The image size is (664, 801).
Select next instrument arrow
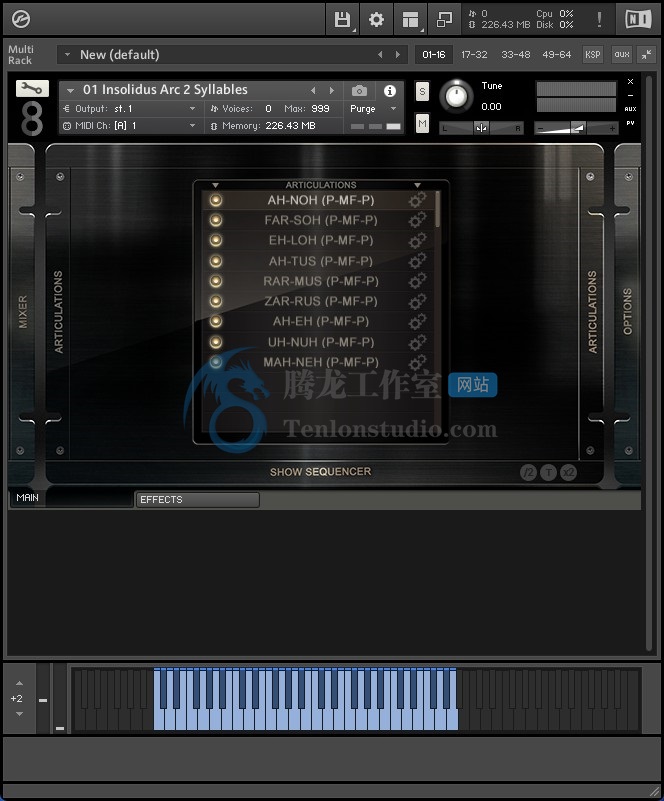click(332, 90)
